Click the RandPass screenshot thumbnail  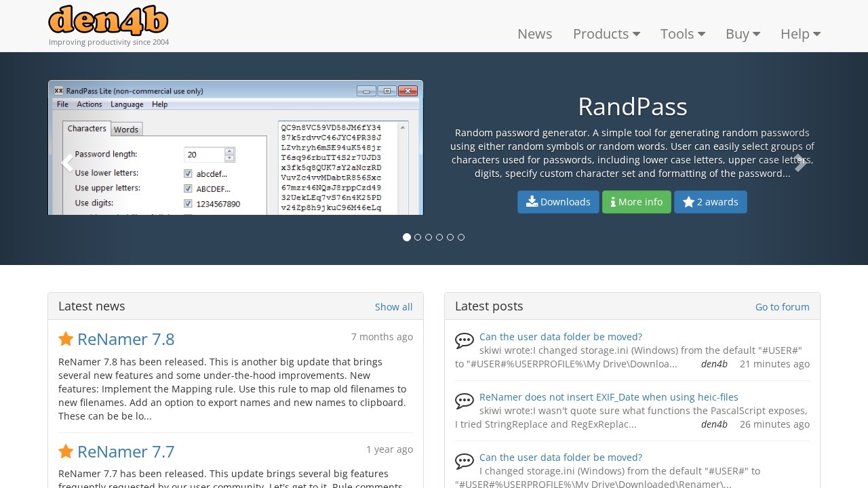point(235,148)
